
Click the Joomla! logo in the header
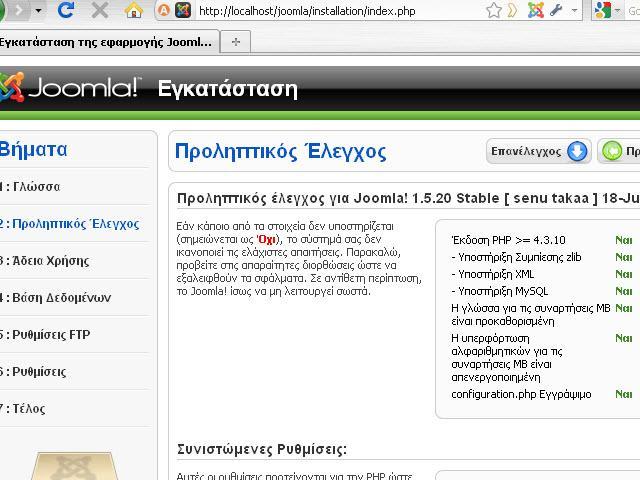tap(69, 87)
